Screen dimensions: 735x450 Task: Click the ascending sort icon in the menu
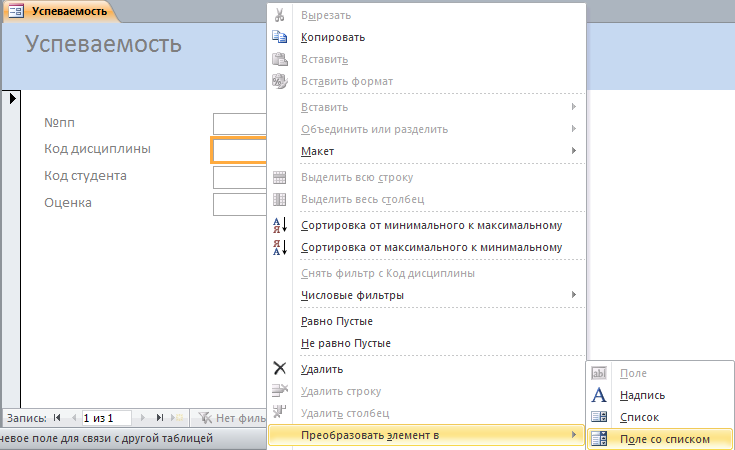tap(280, 225)
